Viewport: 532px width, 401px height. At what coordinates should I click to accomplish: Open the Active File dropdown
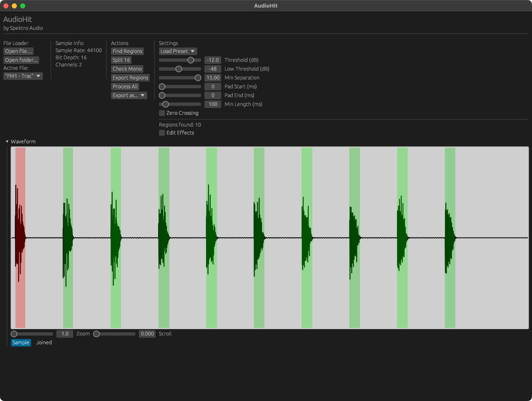[23, 76]
